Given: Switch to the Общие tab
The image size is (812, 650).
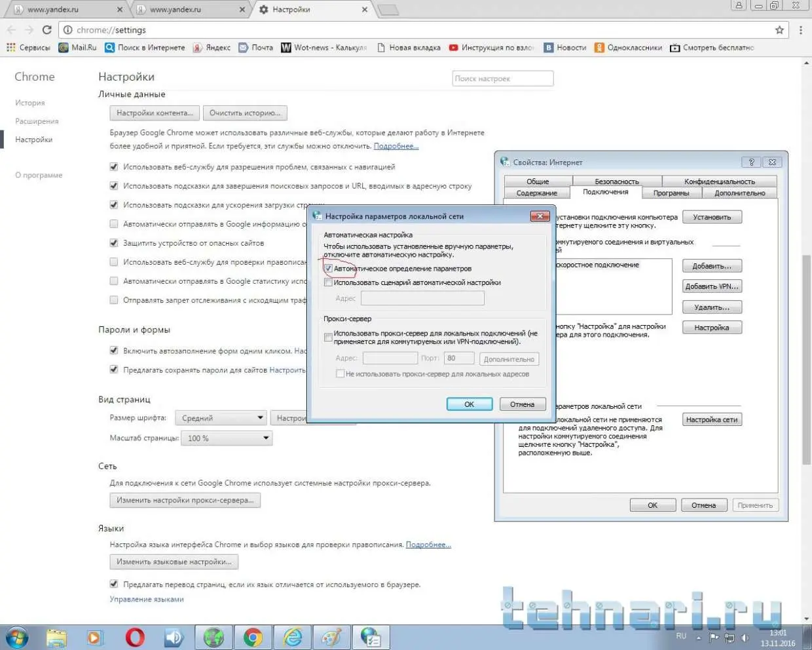Looking at the screenshot, I should 538,182.
